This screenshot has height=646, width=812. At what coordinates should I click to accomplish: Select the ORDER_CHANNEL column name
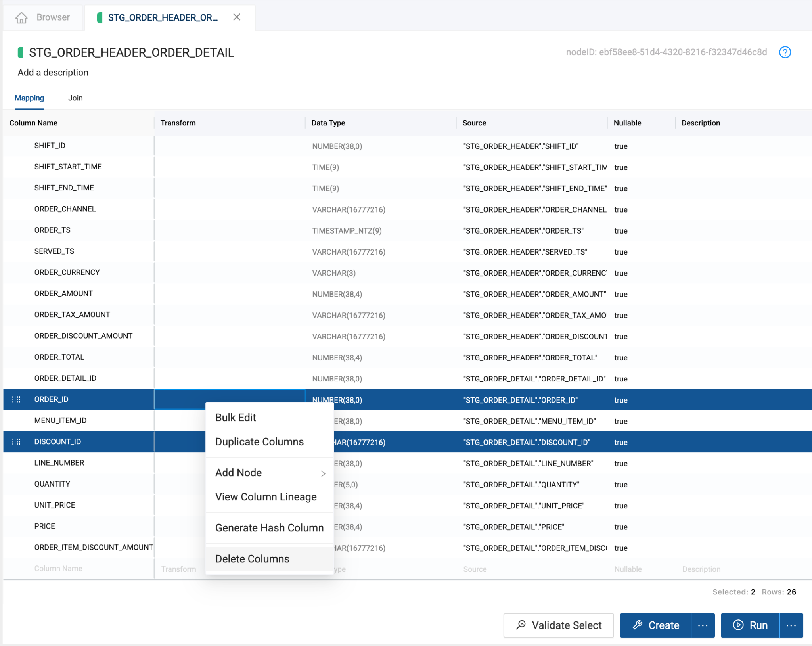pyautogui.click(x=65, y=209)
